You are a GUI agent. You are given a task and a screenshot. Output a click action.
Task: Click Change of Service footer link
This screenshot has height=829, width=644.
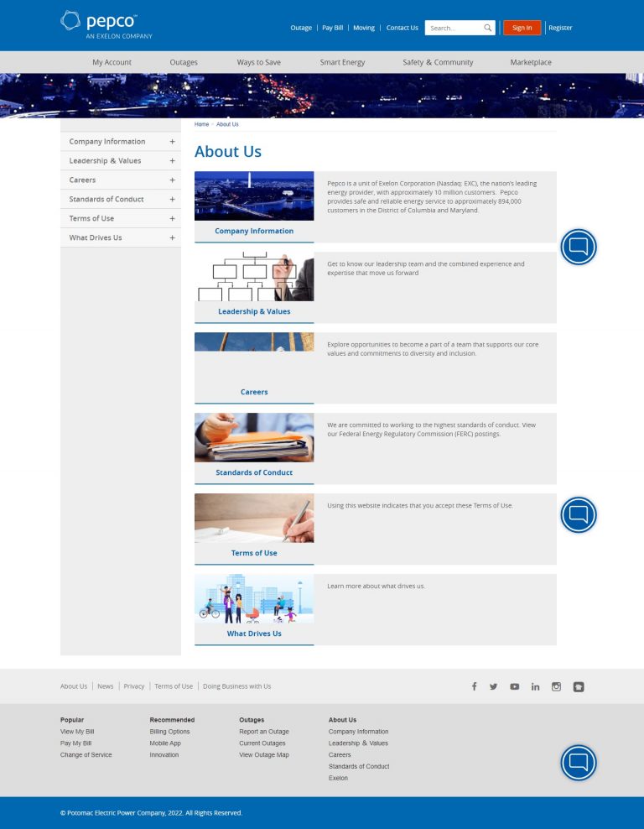tap(86, 755)
